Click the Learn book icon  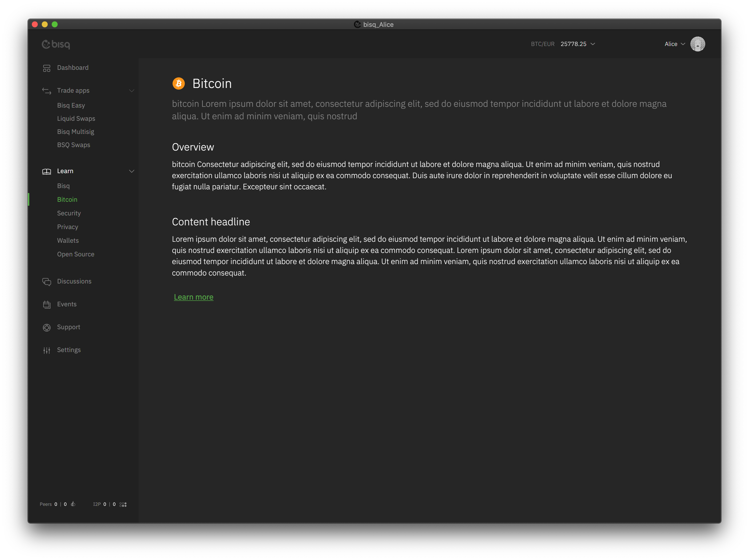coord(47,171)
